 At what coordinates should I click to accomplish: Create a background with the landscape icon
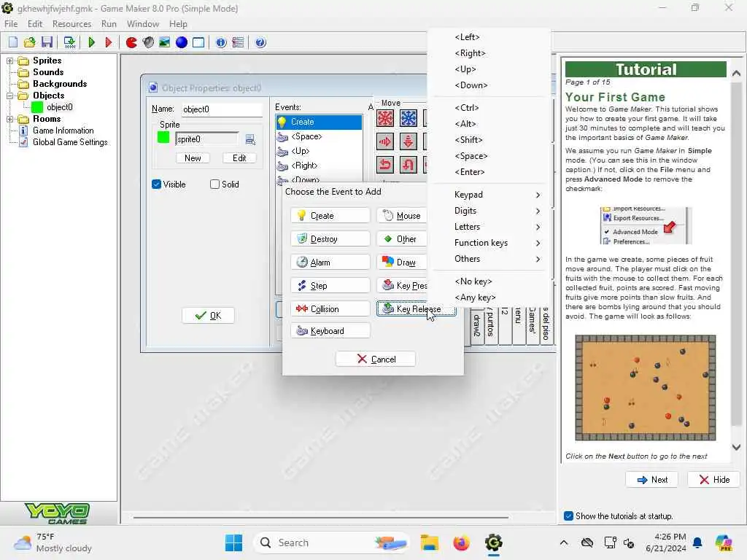(165, 42)
